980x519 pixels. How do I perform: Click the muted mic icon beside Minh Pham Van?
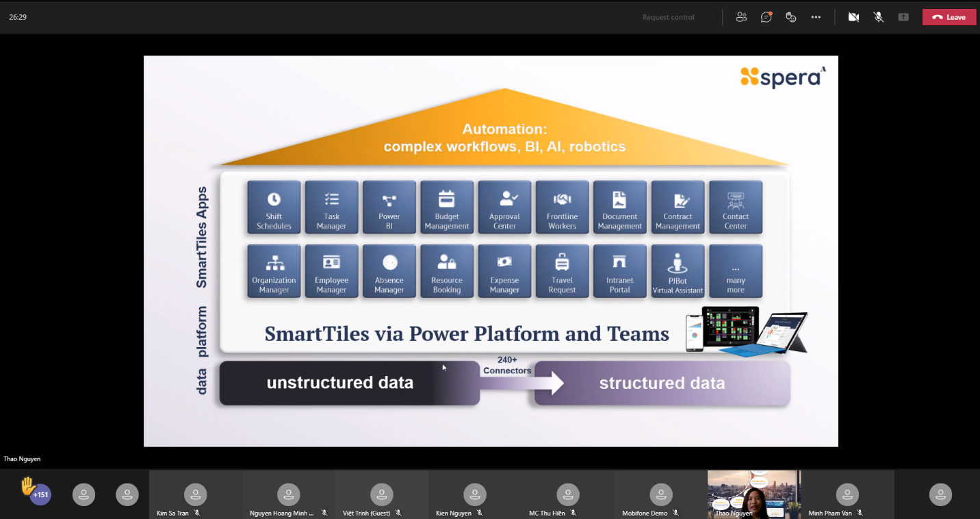tap(860, 513)
